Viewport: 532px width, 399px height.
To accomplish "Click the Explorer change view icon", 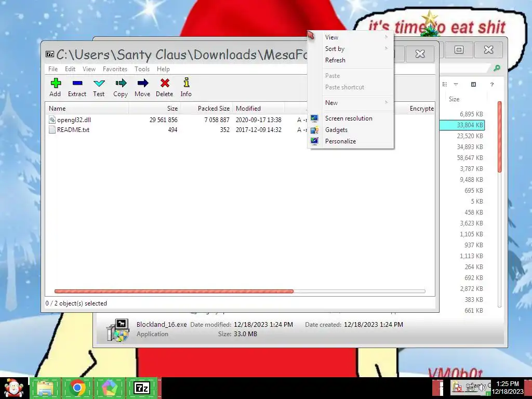I will (445, 85).
